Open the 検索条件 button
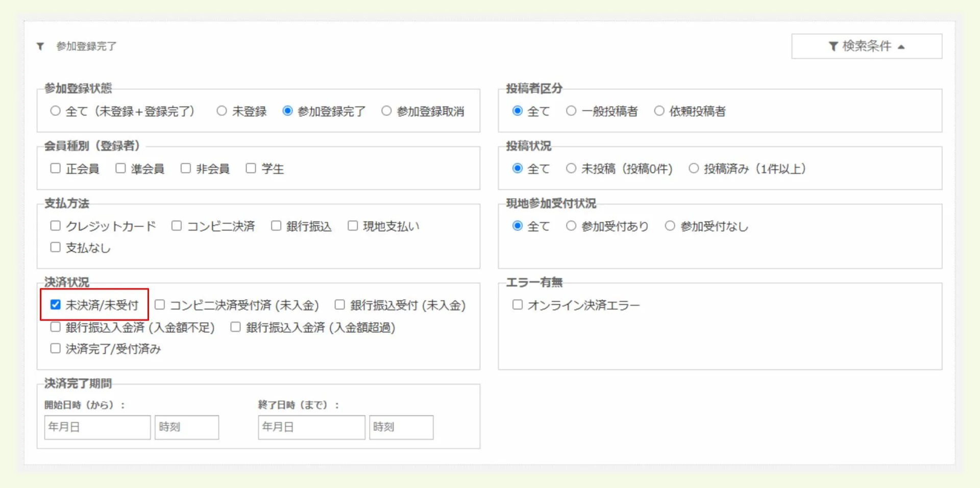The height and width of the screenshot is (488, 980). 867,46
